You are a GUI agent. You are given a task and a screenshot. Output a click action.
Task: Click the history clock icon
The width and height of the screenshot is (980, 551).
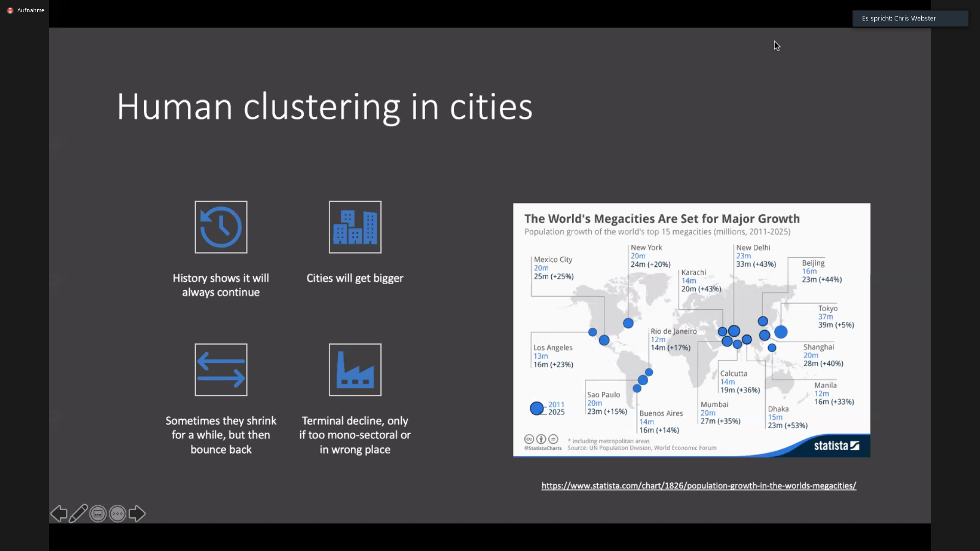(221, 227)
